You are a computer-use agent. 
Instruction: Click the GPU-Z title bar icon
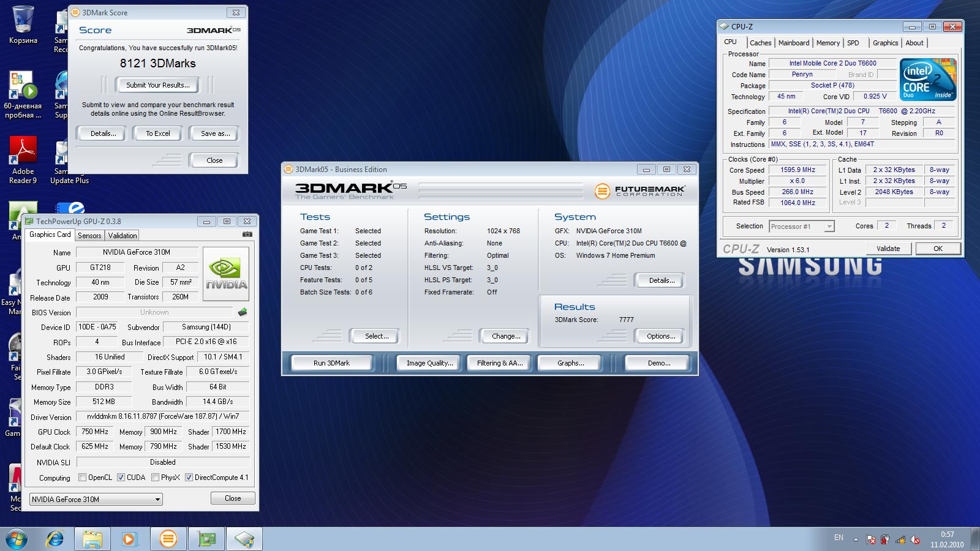[x=29, y=221]
